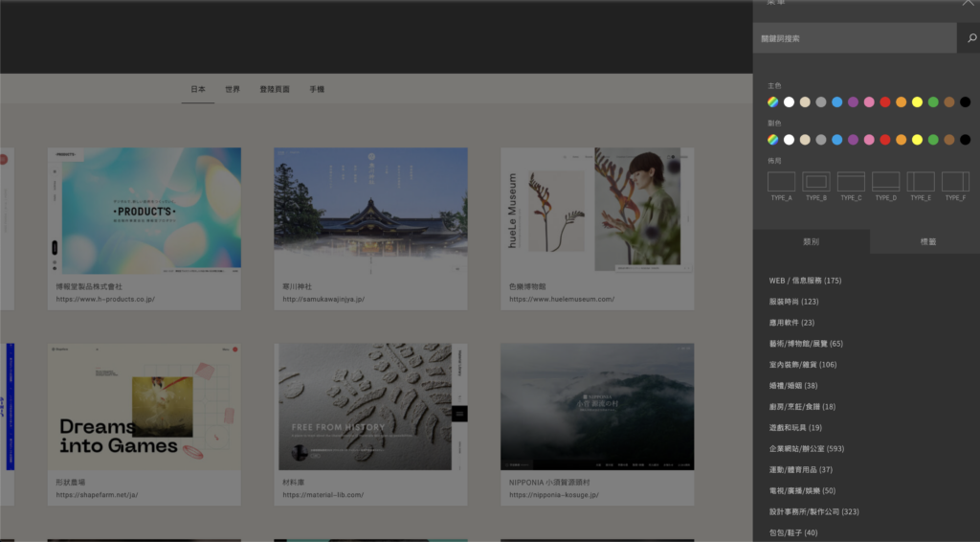Visit http://samukawajinjya.jp/ link
980x542 pixels.
[x=323, y=300]
